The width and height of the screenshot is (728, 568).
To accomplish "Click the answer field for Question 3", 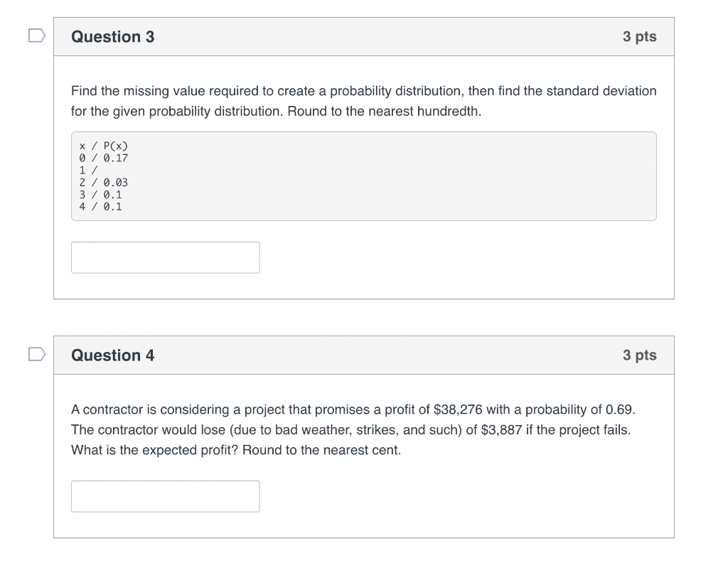I will coord(165,257).
